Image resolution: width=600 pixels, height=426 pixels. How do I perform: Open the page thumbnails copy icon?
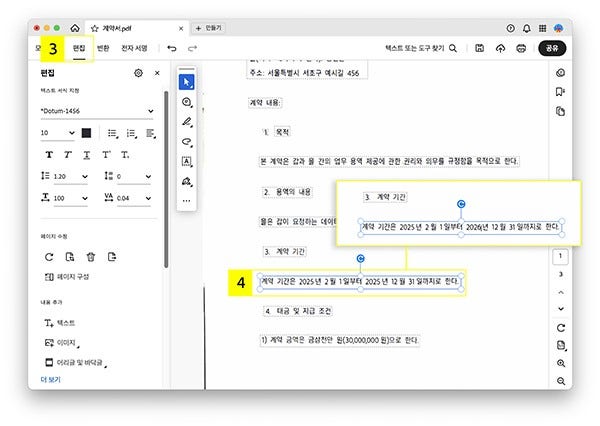[x=560, y=111]
